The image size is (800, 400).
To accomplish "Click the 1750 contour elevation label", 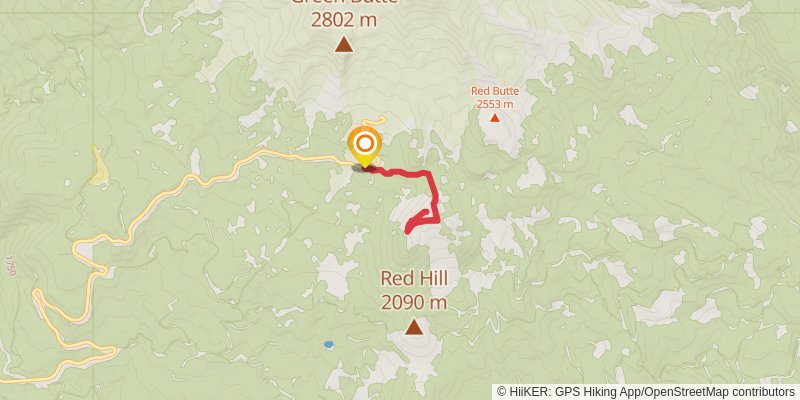I will [10, 266].
